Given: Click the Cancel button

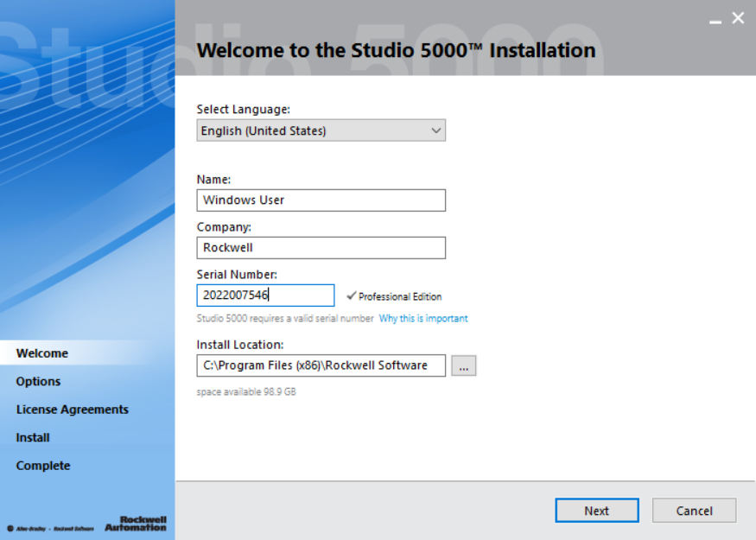Looking at the screenshot, I should (x=695, y=511).
